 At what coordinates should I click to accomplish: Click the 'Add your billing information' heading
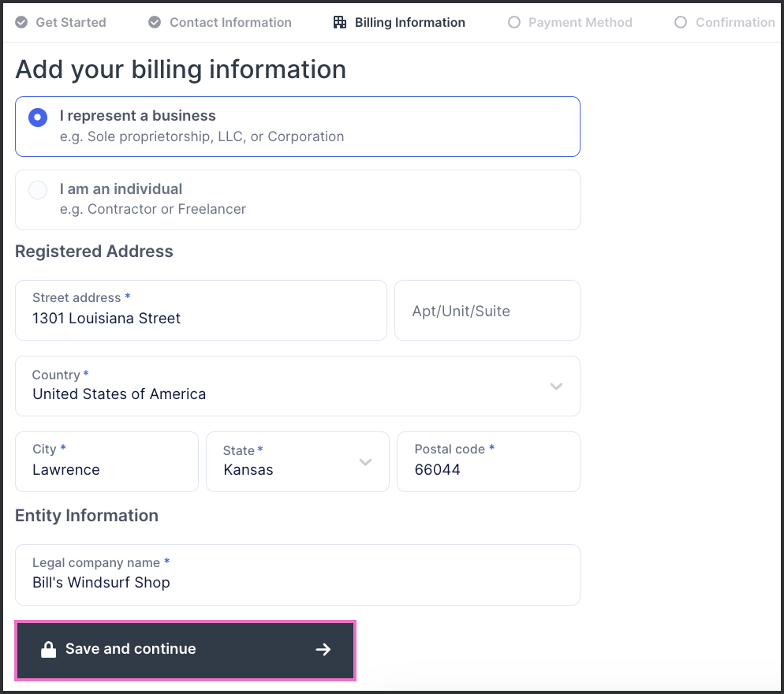point(181,69)
